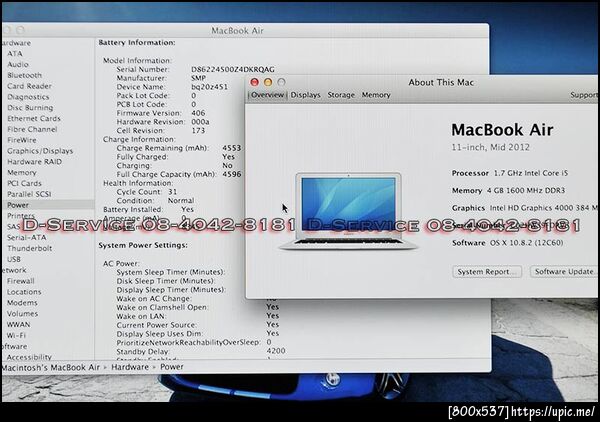
Task: Select Serial-ATA in the sidebar
Action: (x=26, y=237)
